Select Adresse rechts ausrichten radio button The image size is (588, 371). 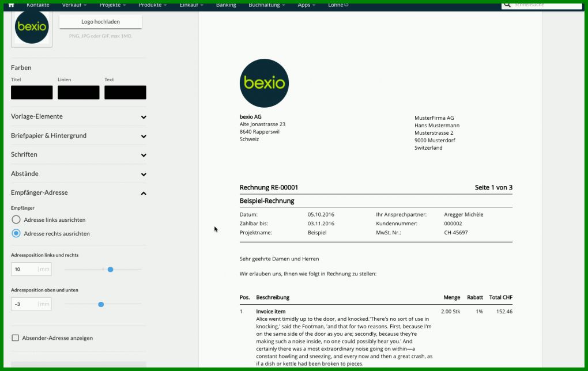click(x=16, y=233)
